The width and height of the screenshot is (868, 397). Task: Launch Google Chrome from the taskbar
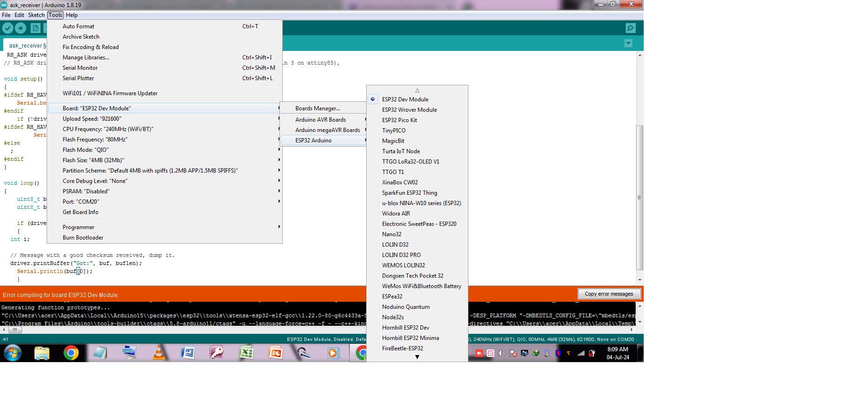[x=71, y=353]
